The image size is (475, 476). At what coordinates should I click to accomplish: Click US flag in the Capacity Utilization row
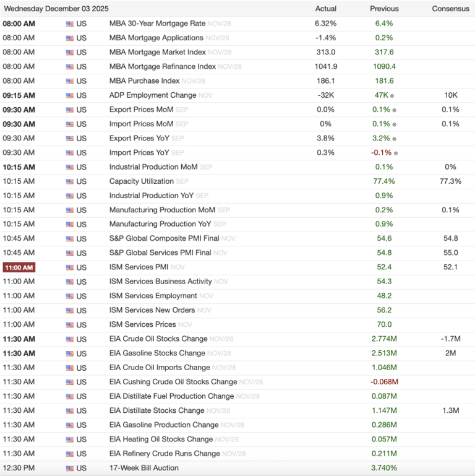[x=70, y=181]
